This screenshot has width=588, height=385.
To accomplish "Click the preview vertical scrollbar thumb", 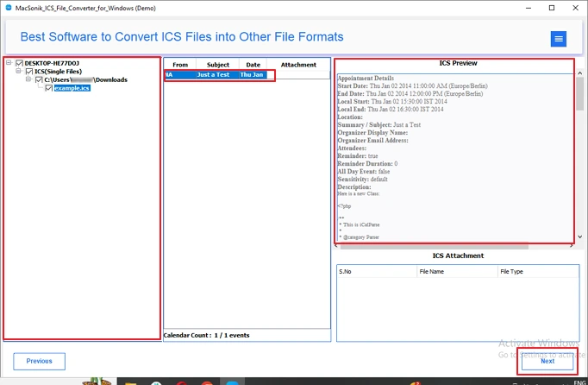I will (579, 93).
